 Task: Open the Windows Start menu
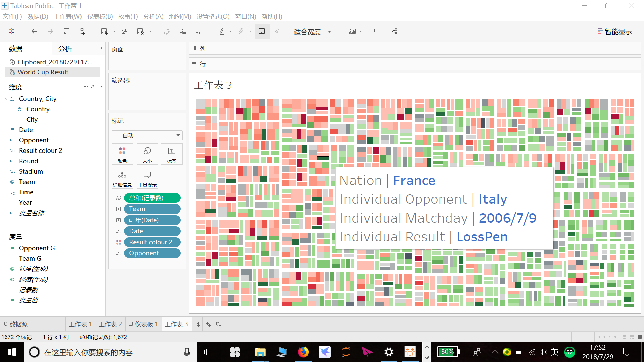12,352
